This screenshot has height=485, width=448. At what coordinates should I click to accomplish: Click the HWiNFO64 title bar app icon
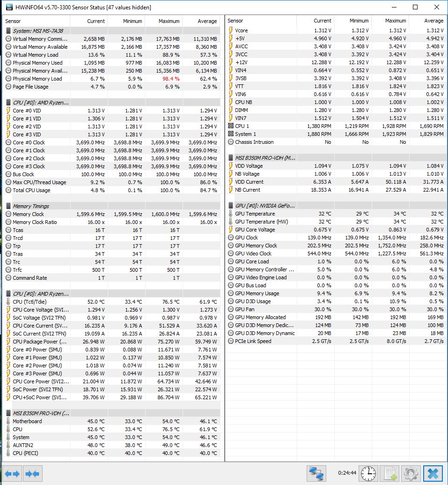pyautogui.click(x=9, y=7)
